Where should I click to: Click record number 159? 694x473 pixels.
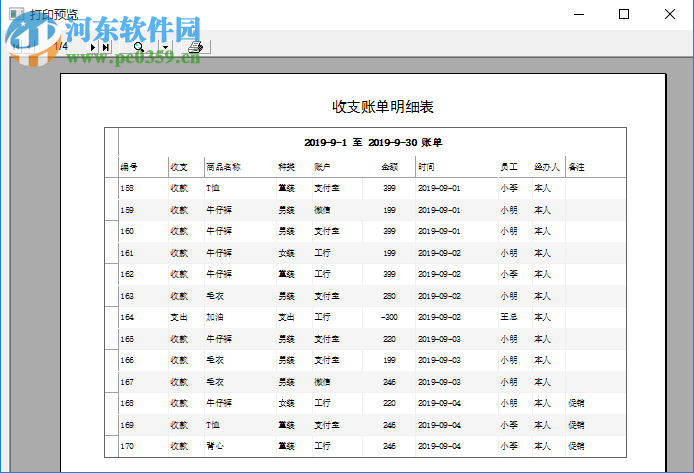pyautogui.click(x=127, y=210)
